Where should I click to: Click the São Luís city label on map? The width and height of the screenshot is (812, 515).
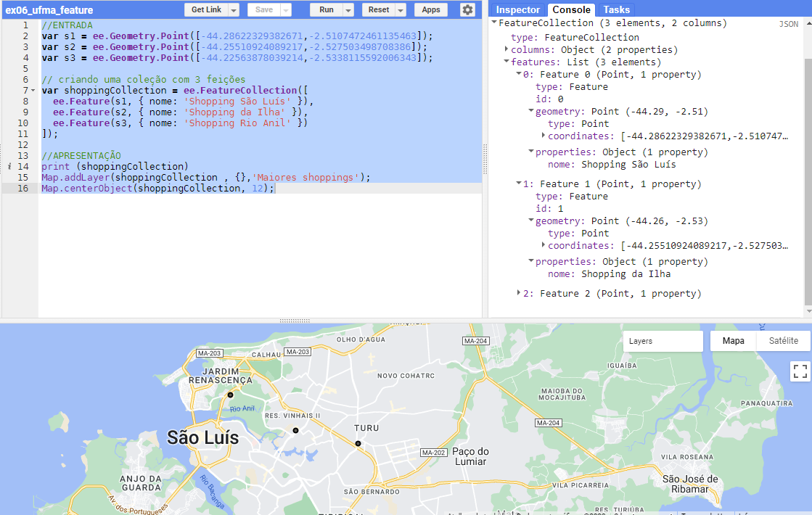pos(202,438)
